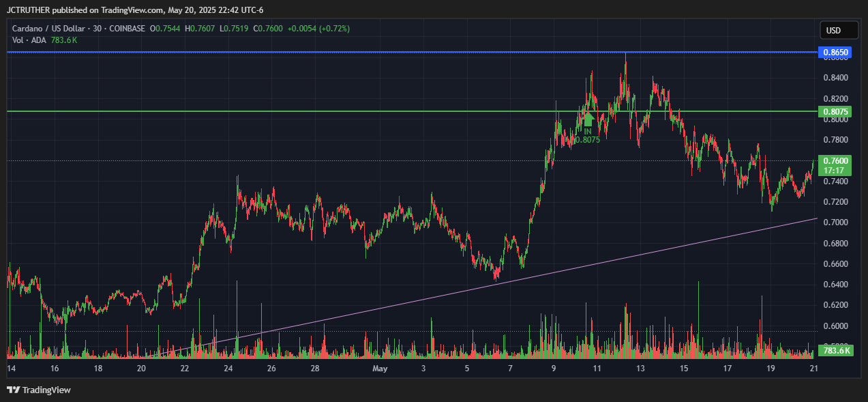868x402 pixels.
Task: Click the 0.6600 price axis label
Action: (x=835, y=263)
